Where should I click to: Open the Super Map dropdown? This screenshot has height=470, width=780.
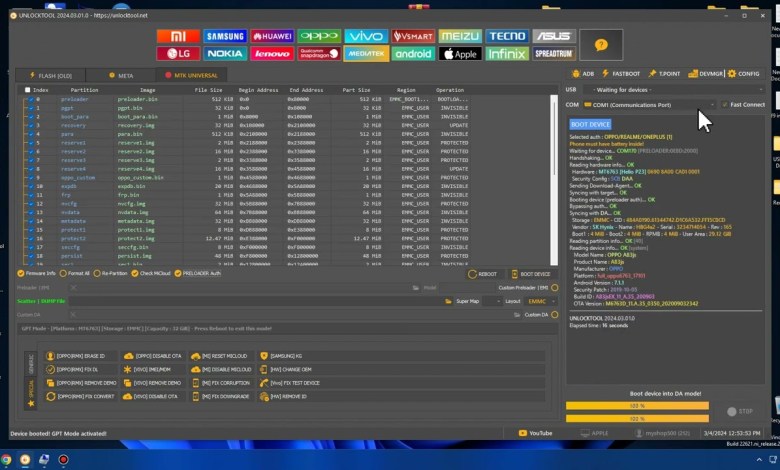point(492,301)
